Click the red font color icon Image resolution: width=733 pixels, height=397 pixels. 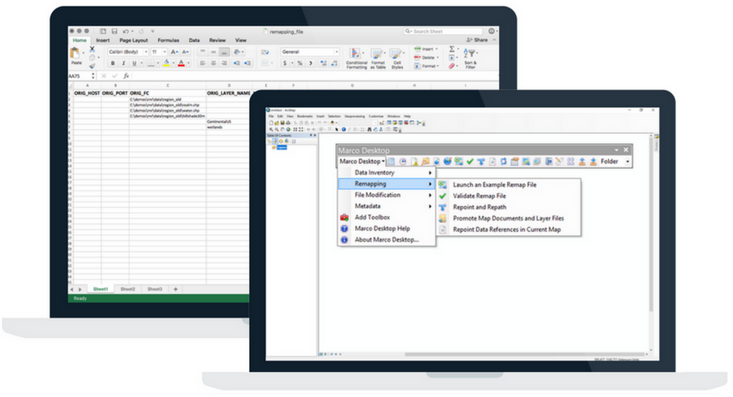tap(181, 63)
